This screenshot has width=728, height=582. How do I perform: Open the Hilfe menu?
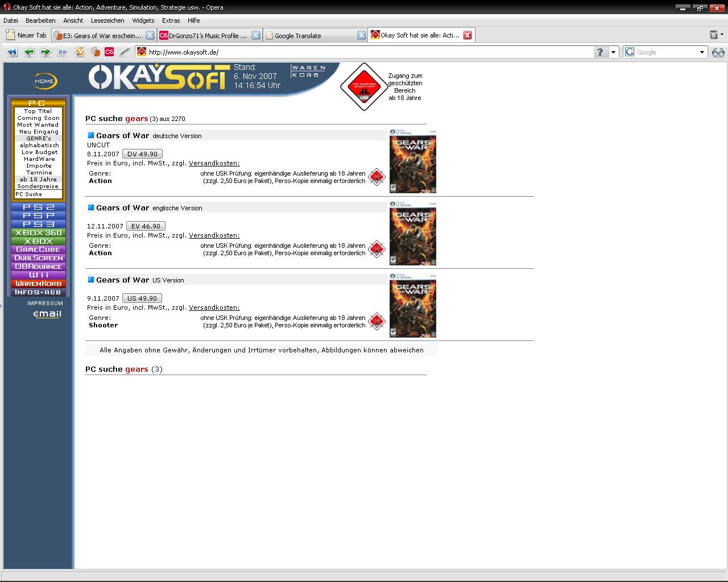194,20
